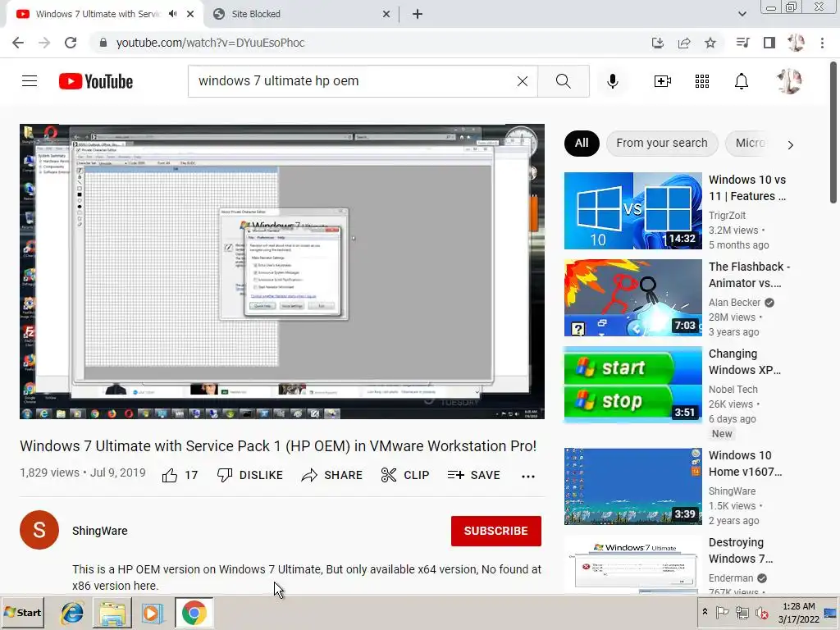The width and height of the screenshot is (840, 630).
Task: Open the Windows Start button
Action: click(22, 612)
